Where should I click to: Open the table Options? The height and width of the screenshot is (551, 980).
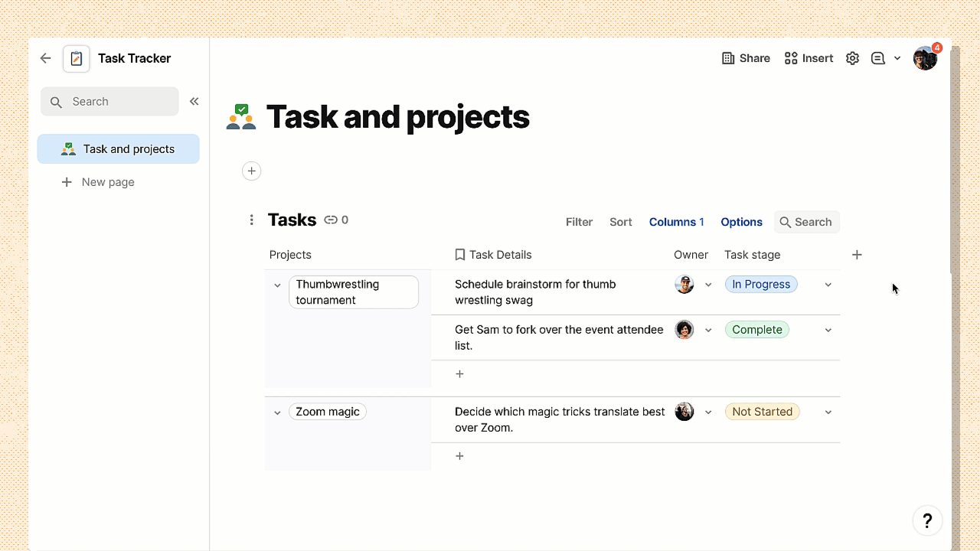[740, 222]
